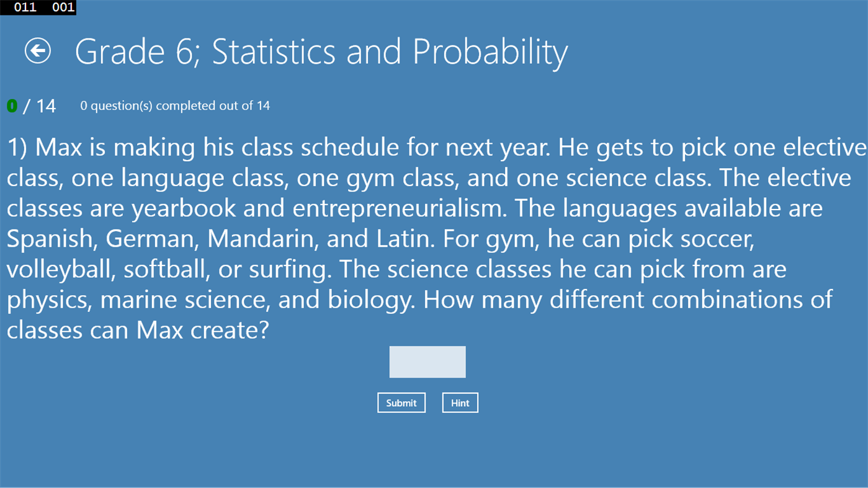868x488 pixels.
Task: Select the answer text field below question 1
Action: click(427, 362)
